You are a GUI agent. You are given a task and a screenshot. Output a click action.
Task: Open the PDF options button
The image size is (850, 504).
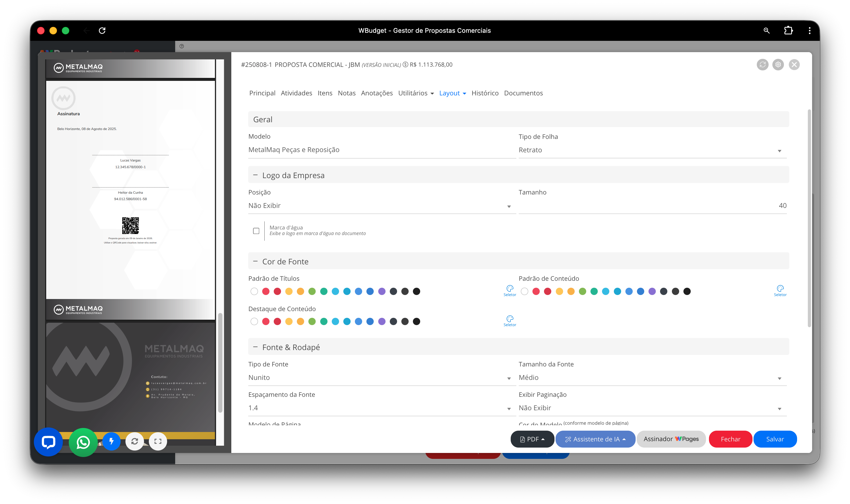click(x=532, y=439)
